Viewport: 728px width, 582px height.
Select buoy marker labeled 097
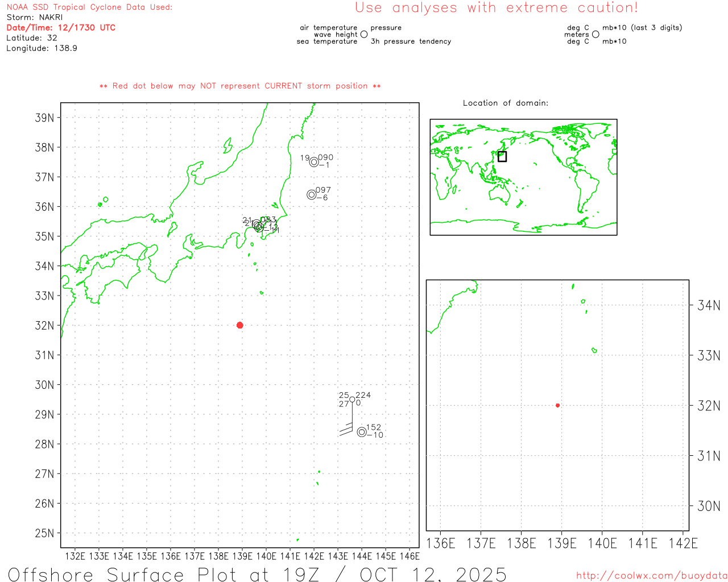click(x=311, y=194)
